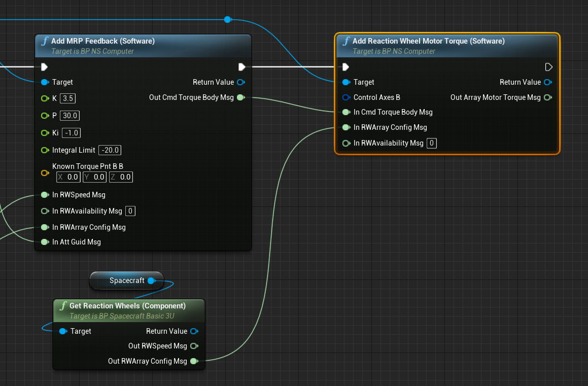Click the Control Axes B input pin

pyautogui.click(x=346, y=97)
